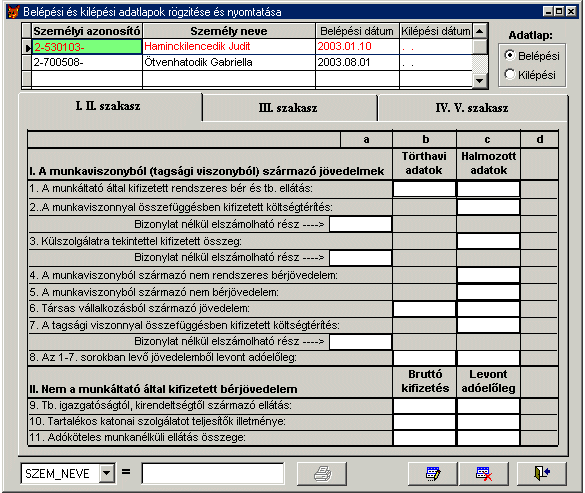Click the scroll up arrow in person list

coord(480,31)
